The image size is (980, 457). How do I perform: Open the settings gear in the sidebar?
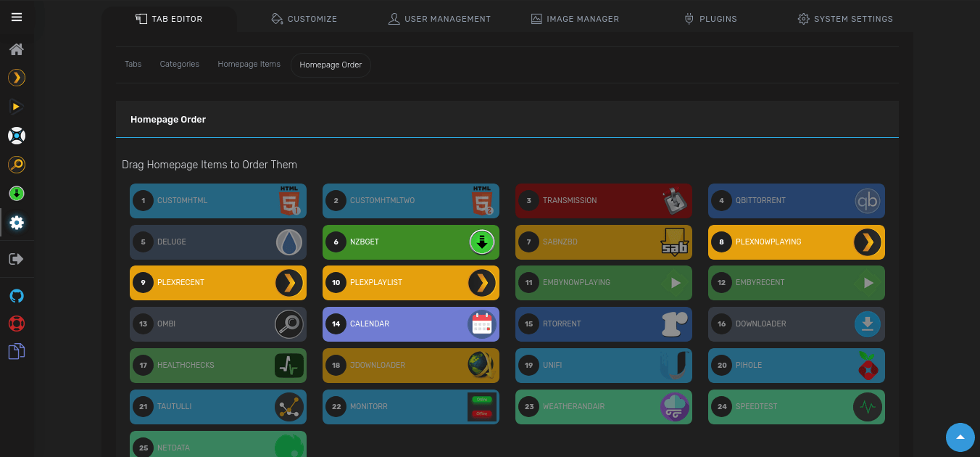(17, 223)
